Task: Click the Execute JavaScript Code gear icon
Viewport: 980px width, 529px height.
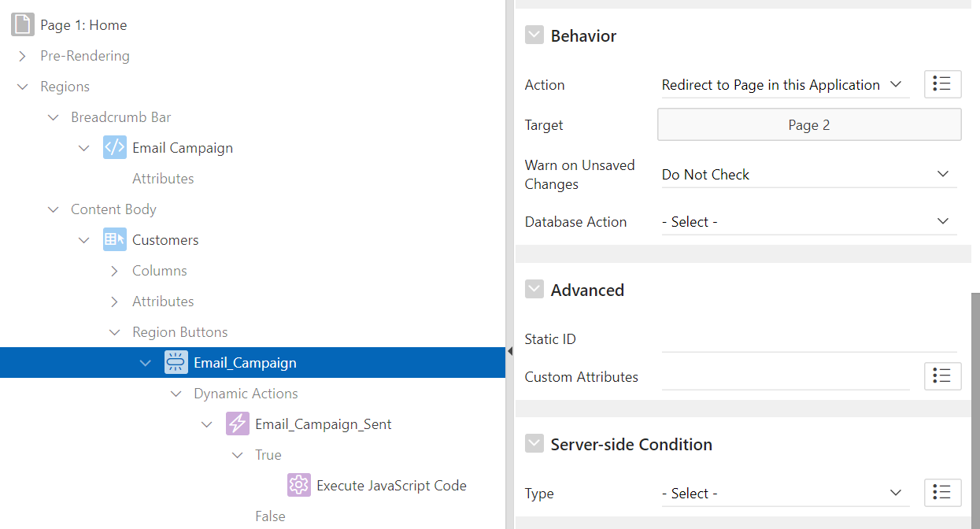Action: [x=299, y=486]
